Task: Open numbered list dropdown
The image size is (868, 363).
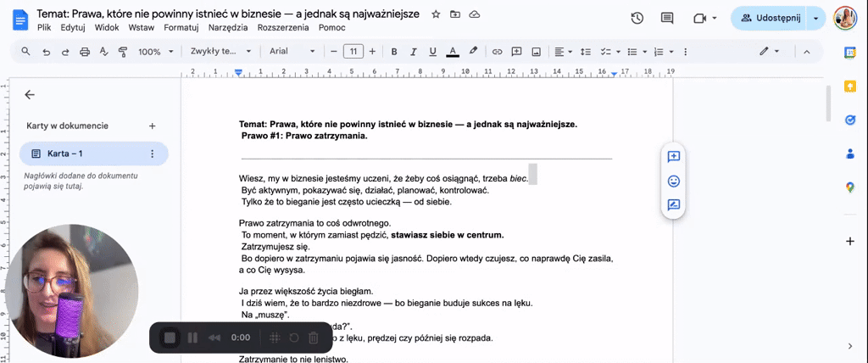Action: click(663, 52)
